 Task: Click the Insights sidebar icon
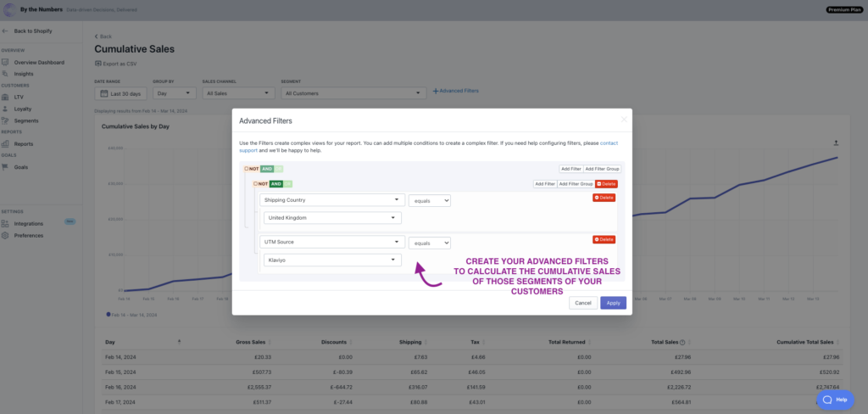(x=5, y=74)
